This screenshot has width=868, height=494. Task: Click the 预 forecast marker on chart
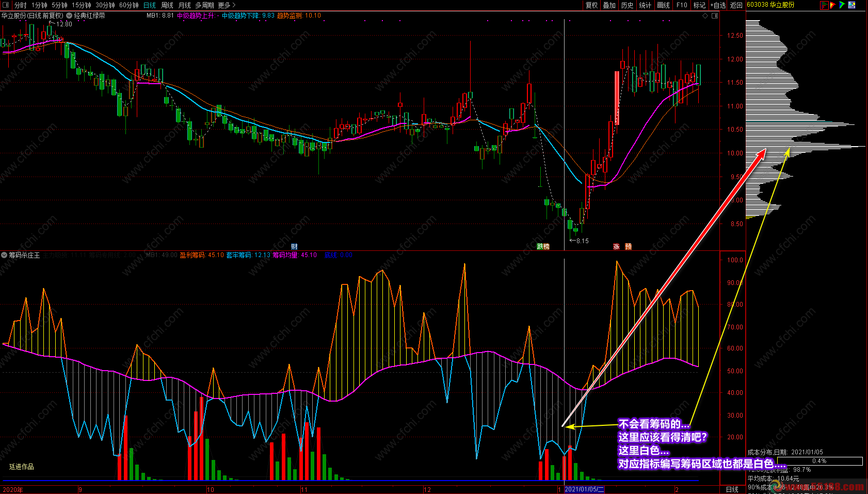click(x=628, y=247)
